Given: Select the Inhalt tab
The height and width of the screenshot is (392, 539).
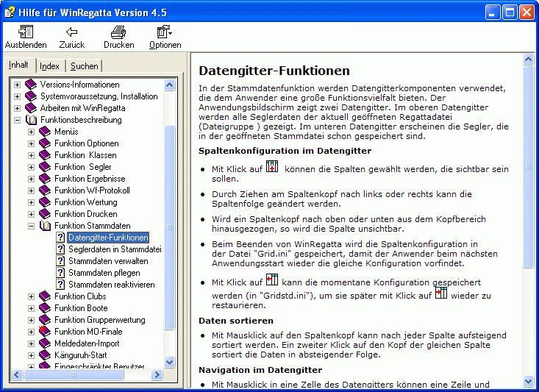Looking at the screenshot, I should click(19, 65).
